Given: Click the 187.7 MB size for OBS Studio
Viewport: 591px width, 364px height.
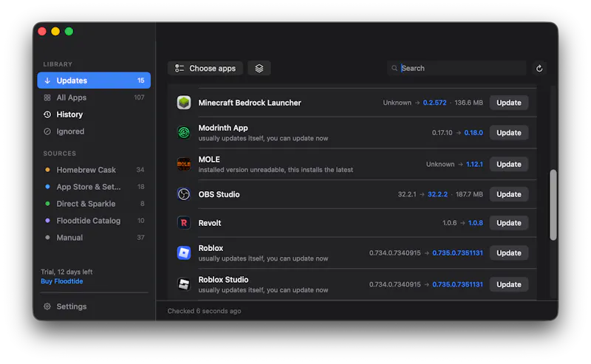Looking at the screenshot, I should tap(469, 194).
